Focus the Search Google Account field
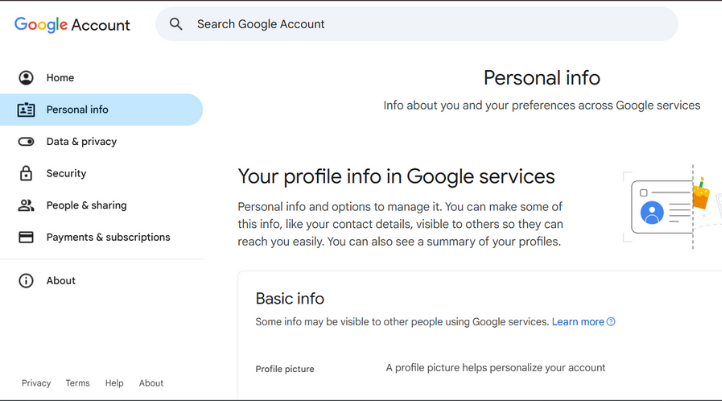The image size is (722, 401). coord(416,24)
